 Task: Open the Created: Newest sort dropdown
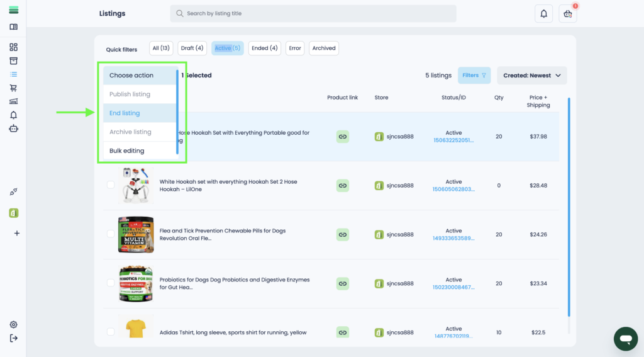click(531, 76)
